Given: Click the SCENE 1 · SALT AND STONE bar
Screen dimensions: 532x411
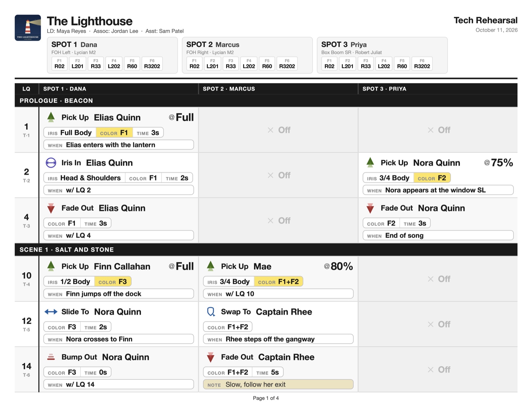Looking at the screenshot, I should click(266, 250).
